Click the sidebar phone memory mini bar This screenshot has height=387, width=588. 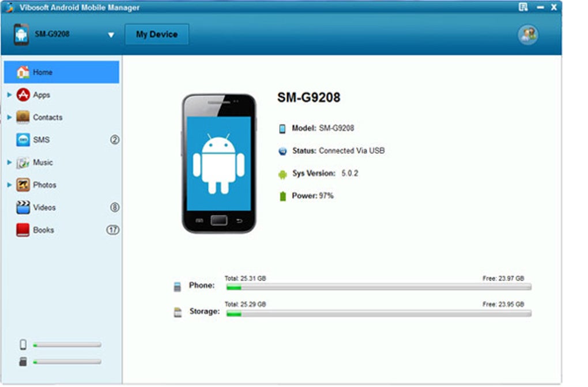coord(67,345)
